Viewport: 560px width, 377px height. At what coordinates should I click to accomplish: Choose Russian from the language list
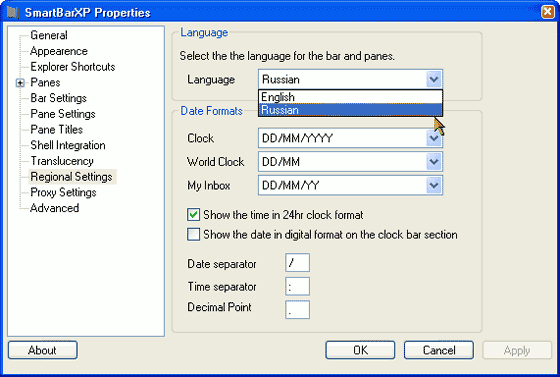point(350,110)
